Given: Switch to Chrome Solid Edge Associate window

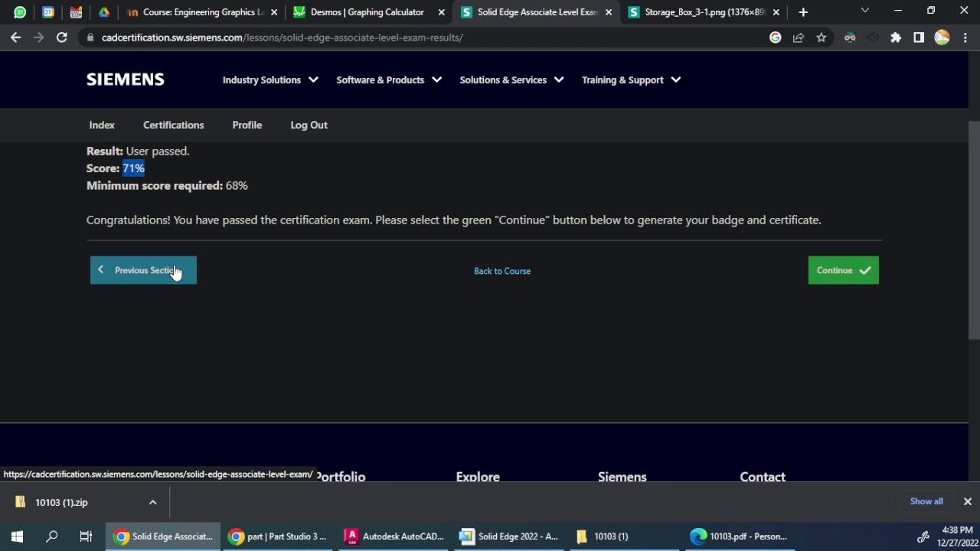Looking at the screenshot, I should [163, 536].
